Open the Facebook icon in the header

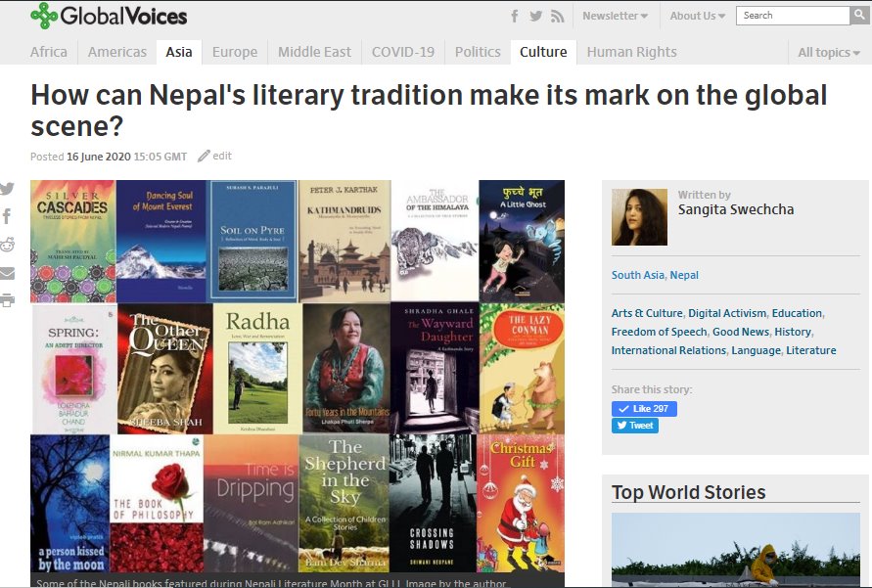coord(515,16)
